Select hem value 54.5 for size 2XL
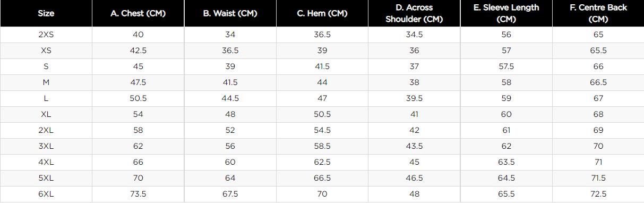The height and width of the screenshot is (203, 644). click(x=322, y=130)
